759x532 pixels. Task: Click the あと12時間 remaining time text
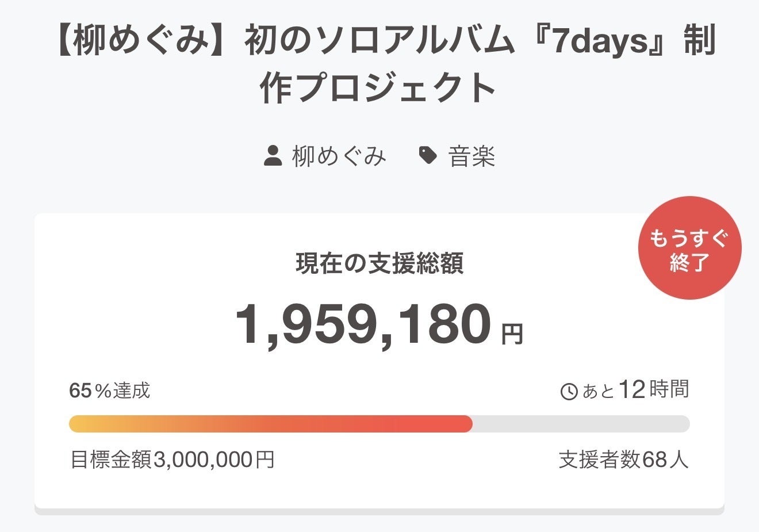click(635, 390)
